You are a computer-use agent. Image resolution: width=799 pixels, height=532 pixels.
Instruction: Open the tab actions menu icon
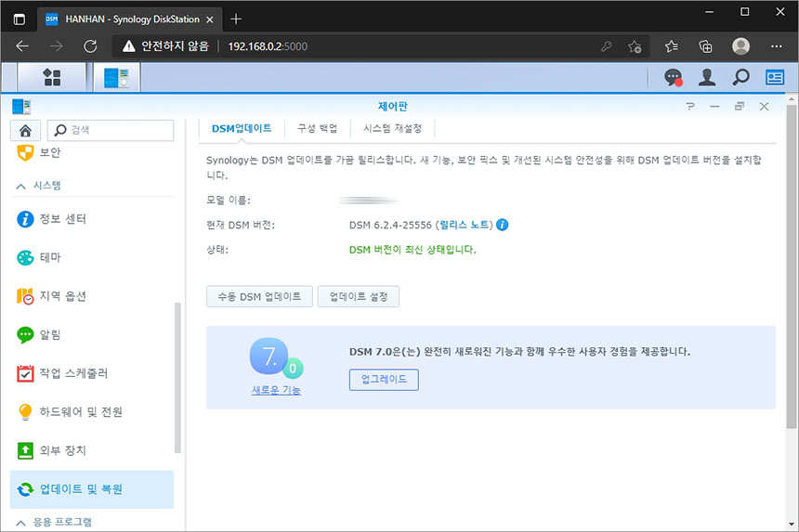[20, 19]
